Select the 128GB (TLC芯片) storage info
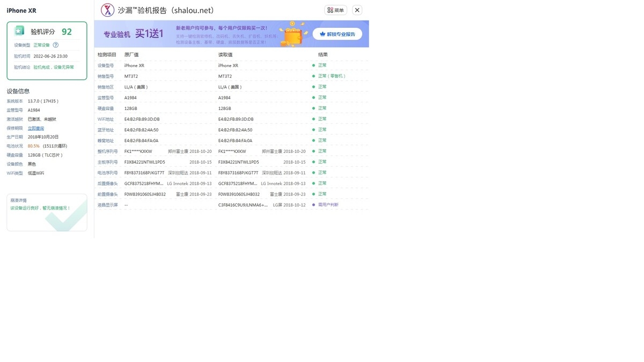644x362 pixels. coord(46,155)
